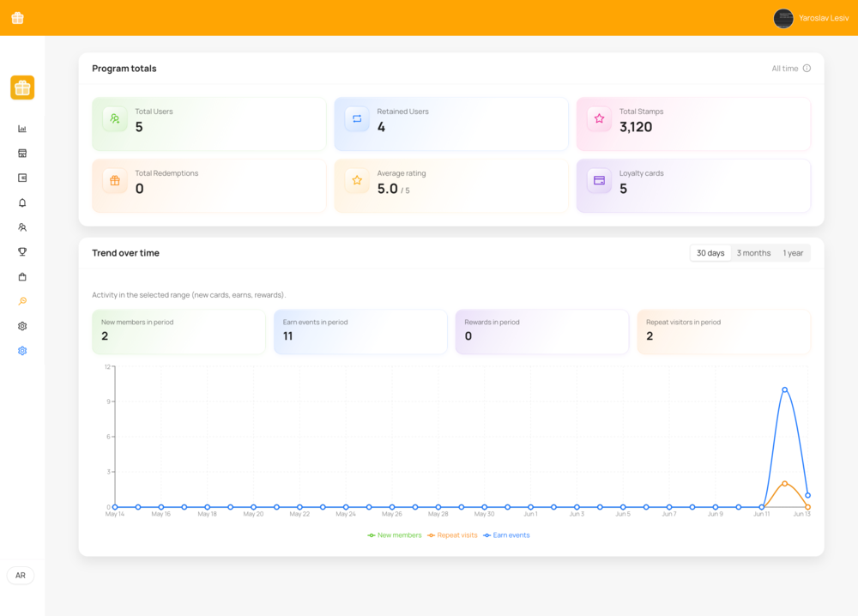Toggle Repeat visits series in chart legend
Image resolution: width=858 pixels, height=616 pixels.
pos(452,535)
